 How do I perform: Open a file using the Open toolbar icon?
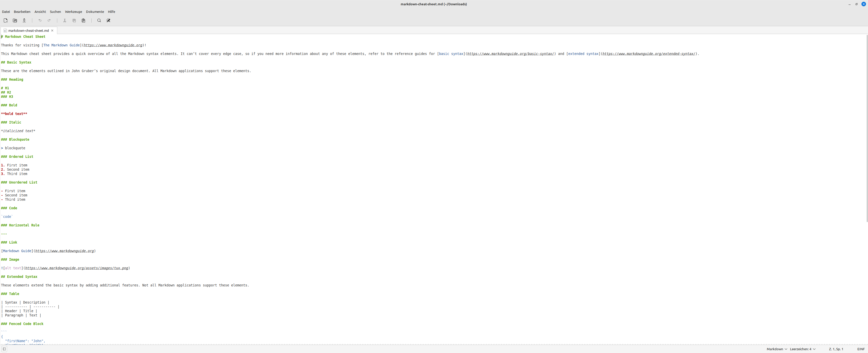point(15,20)
